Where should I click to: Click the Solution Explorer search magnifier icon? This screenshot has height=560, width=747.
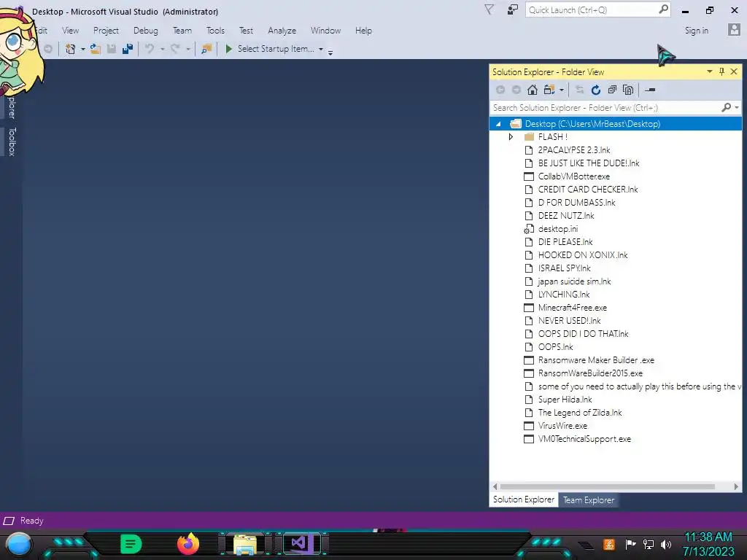[x=726, y=108]
